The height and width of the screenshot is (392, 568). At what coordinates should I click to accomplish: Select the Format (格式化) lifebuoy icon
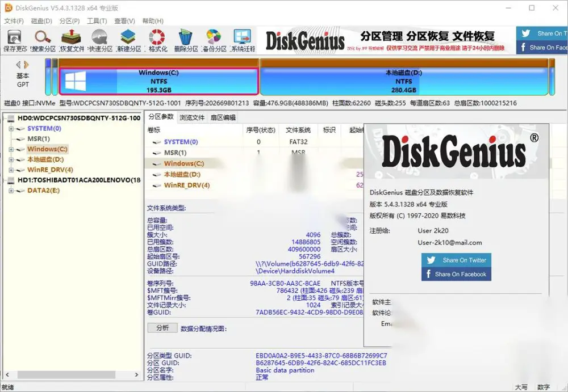[x=157, y=37]
